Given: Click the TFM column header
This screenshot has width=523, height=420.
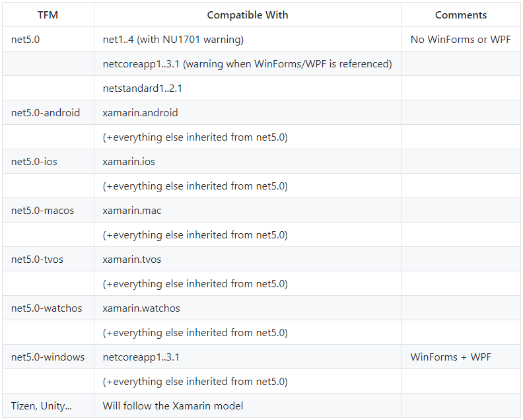Looking at the screenshot, I should point(48,15).
